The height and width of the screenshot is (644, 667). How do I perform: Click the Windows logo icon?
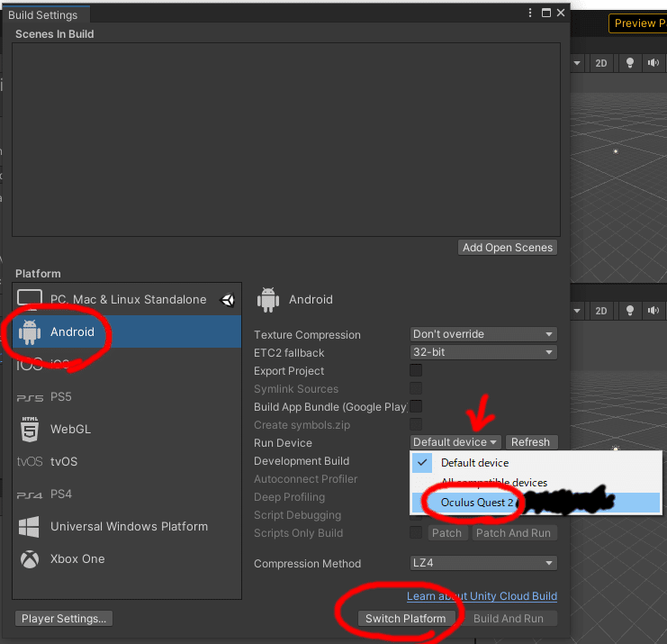coord(29,527)
